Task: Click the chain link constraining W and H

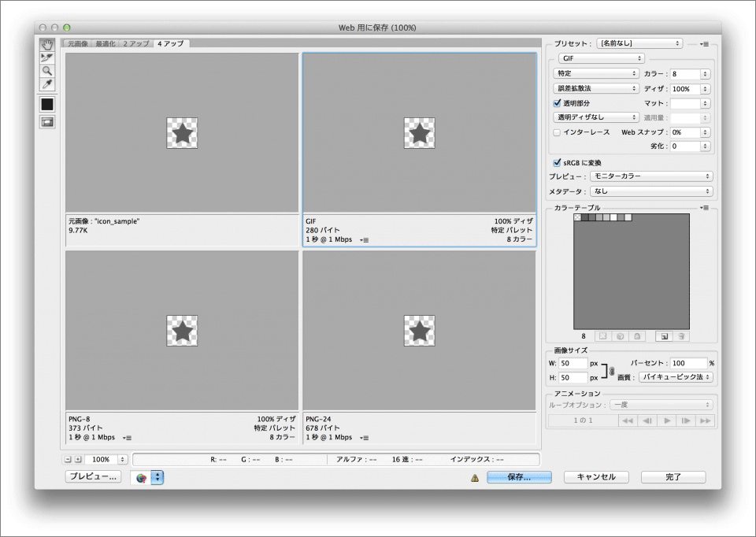Action: (x=612, y=371)
